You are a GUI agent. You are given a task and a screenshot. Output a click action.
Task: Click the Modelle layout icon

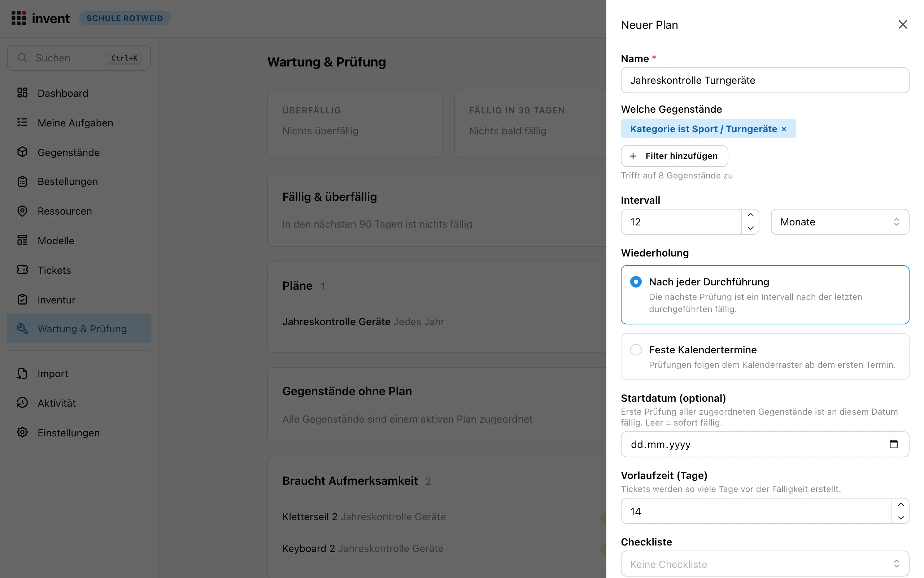22,240
